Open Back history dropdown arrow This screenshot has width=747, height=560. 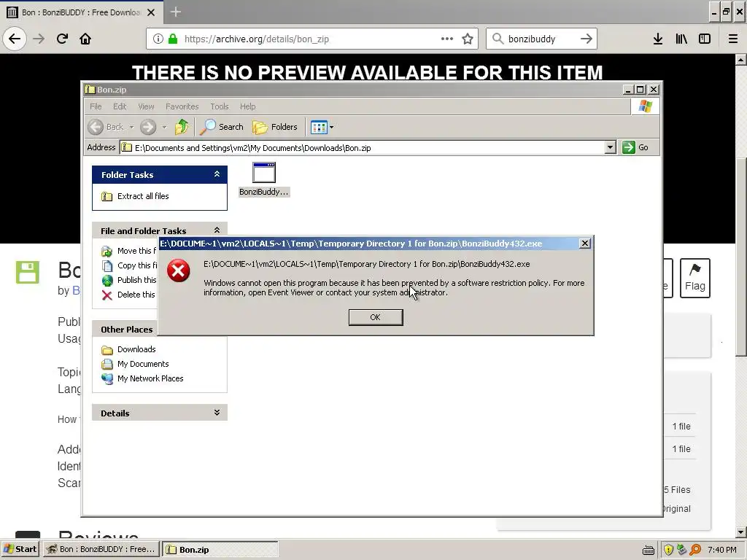tap(131, 127)
